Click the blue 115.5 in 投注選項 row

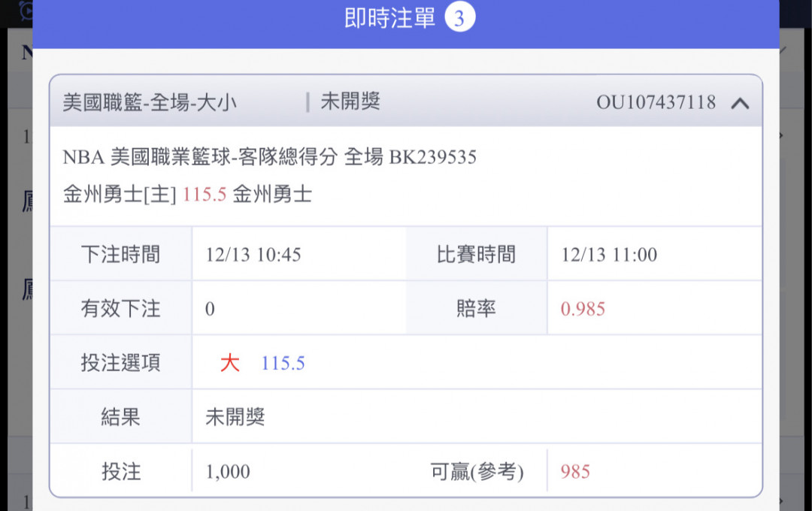283,364
